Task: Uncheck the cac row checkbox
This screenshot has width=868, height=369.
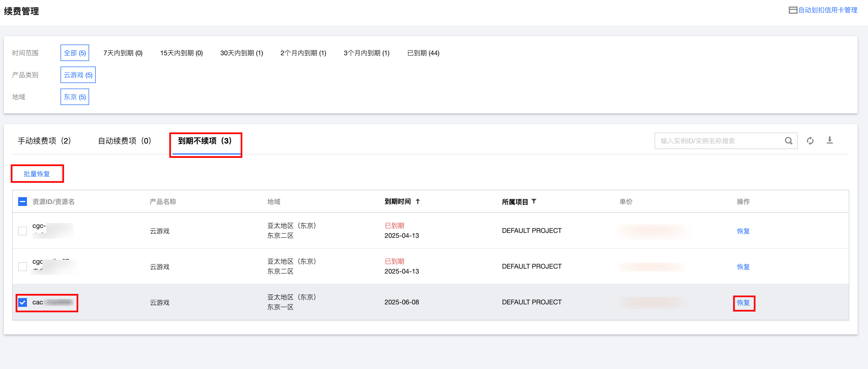Action: [x=23, y=302]
